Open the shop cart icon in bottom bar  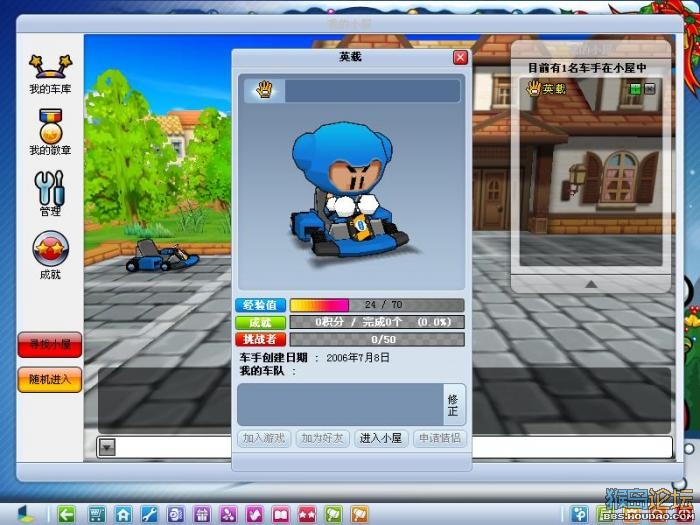pyautogui.click(x=96, y=515)
